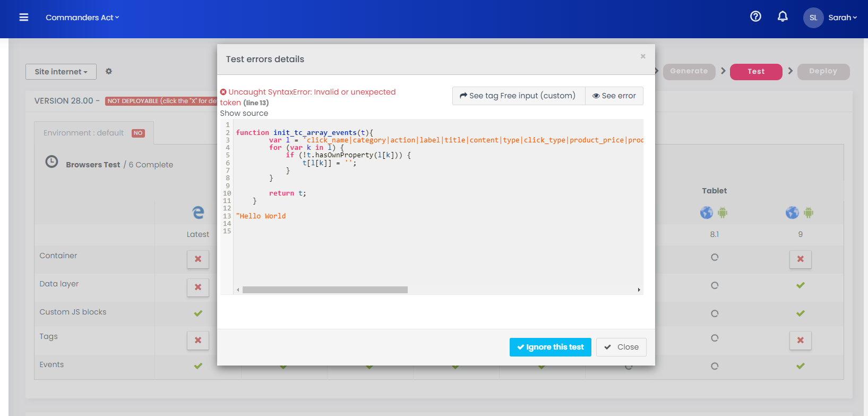
Task: Open the help question mark icon
Action: [755, 17]
